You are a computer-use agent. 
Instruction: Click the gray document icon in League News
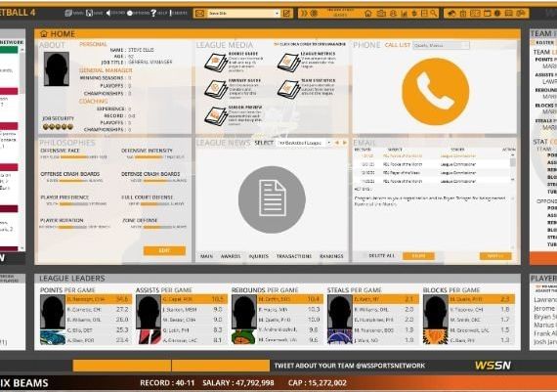272,199
